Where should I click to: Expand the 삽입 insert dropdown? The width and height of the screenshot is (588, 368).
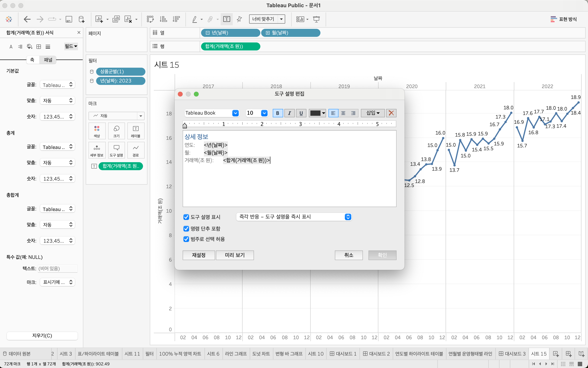(x=373, y=113)
